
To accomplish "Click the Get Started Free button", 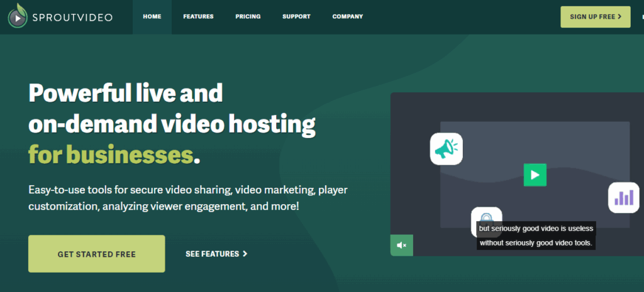I will tap(97, 254).
